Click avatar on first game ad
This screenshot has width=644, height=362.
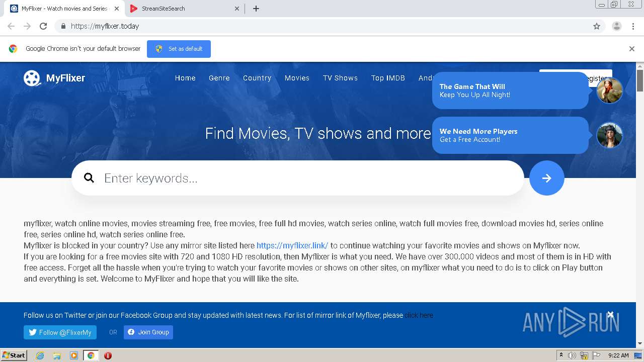click(610, 90)
